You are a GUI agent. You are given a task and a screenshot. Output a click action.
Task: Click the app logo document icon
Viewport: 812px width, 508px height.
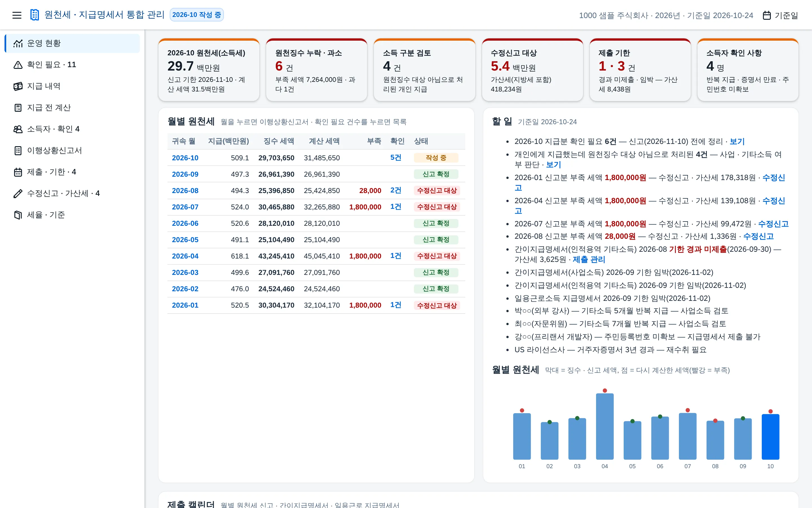pyautogui.click(x=35, y=15)
